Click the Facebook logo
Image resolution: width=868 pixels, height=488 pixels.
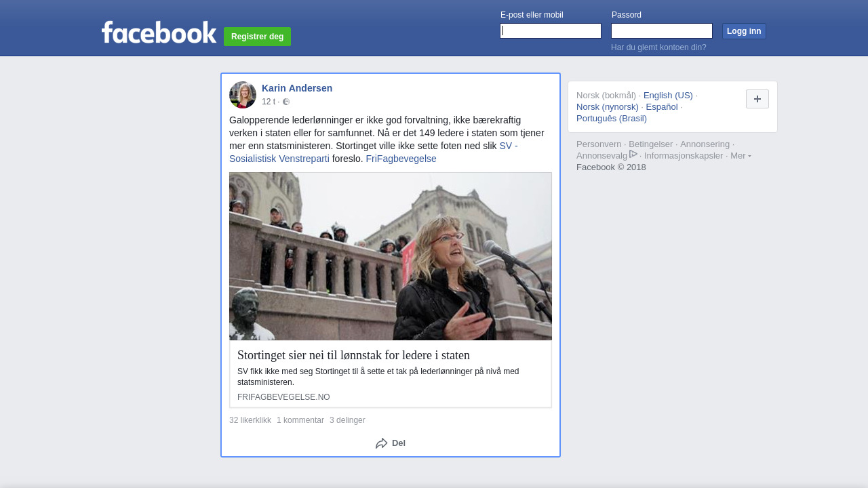coord(159,33)
